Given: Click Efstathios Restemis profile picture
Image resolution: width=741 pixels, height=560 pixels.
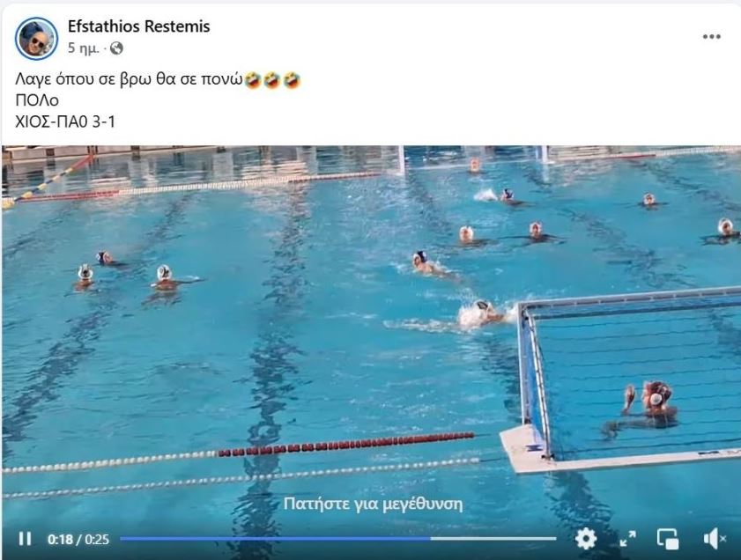Looking at the screenshot, I should (36, 38).
